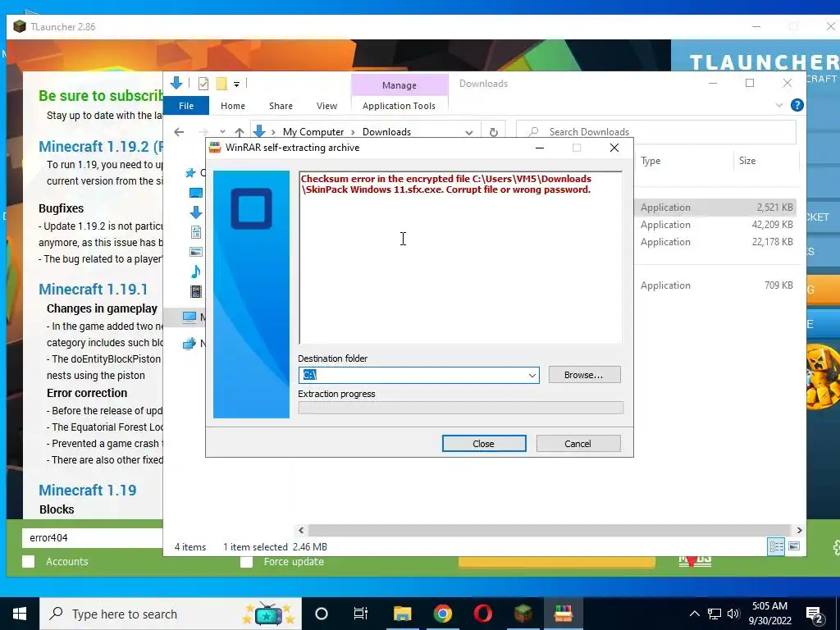Click Downloads arrow in navigation pane
Image resolution: width=840 pixels, height=630 pixels.
pos(196,212)
